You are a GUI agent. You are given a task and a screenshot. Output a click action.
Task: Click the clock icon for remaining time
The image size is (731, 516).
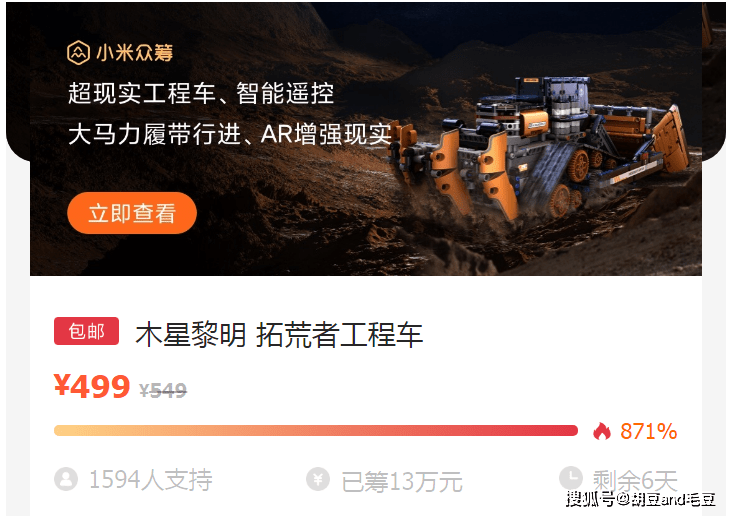coord(571,478)
